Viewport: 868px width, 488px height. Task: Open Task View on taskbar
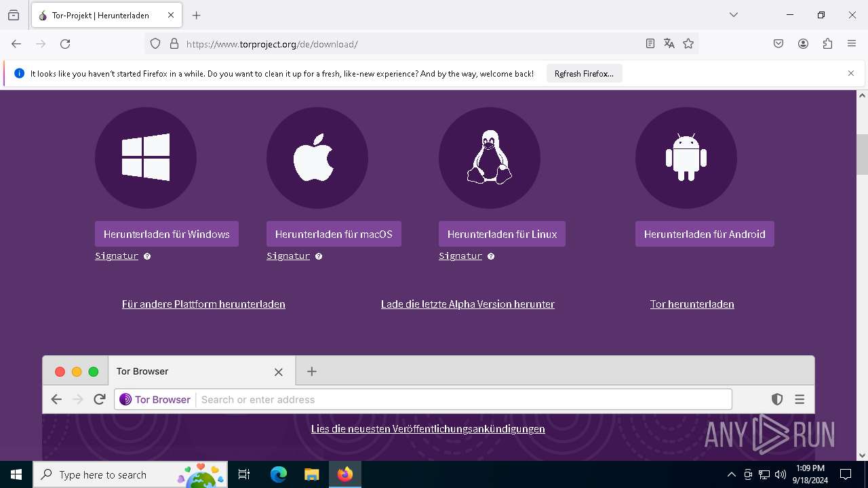pos(244,474)
